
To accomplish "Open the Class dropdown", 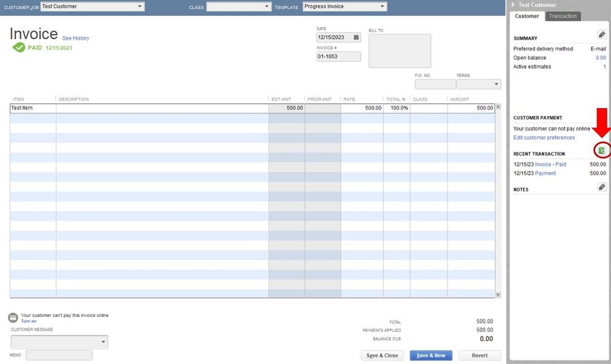I will (x=267, y=7).
